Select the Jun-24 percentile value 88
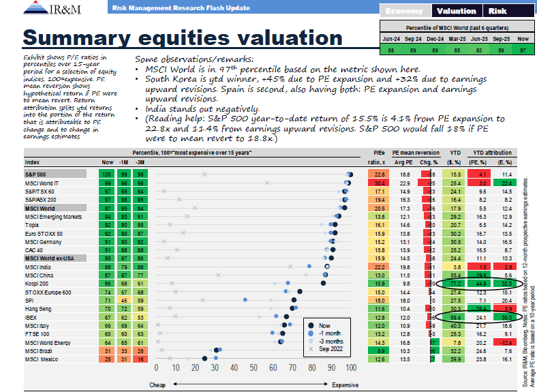Viewport: 537px width, 392px height. pyautogui.click(x=390, y=50)
